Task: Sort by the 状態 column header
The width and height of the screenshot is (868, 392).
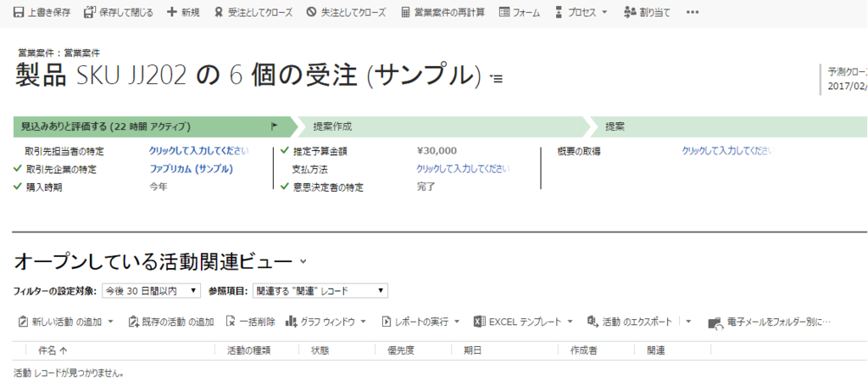Action: coord(320,351)
